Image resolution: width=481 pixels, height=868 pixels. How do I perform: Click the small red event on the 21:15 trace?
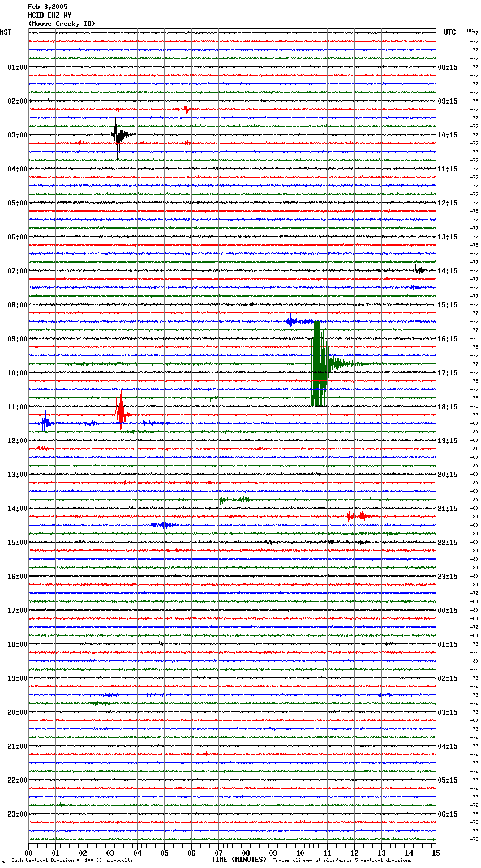tap(207, 754)
